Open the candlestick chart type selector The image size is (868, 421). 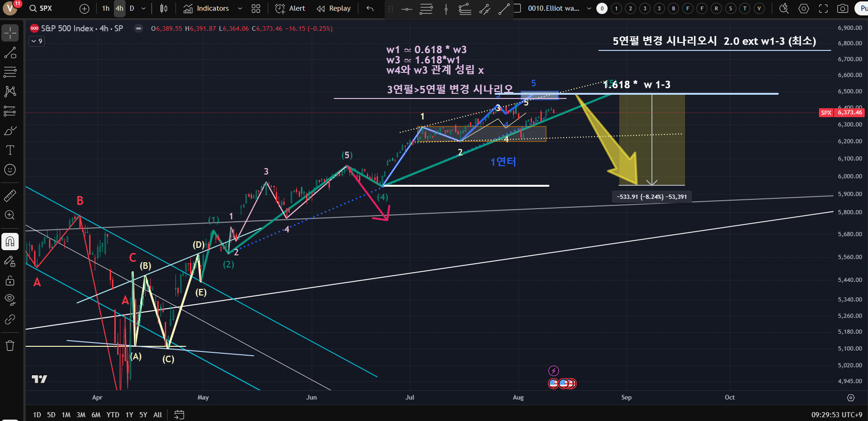163,8
